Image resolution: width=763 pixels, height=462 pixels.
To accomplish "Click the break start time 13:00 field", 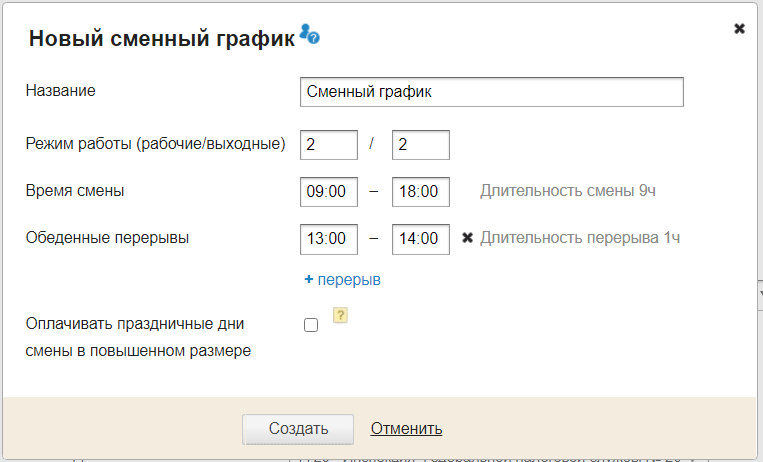I will coord(328,239).
